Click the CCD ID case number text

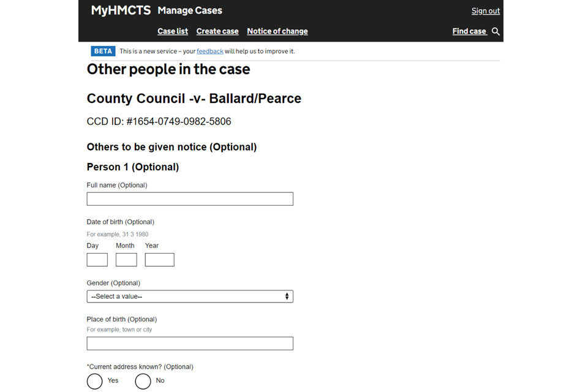(x=159, y=121)
